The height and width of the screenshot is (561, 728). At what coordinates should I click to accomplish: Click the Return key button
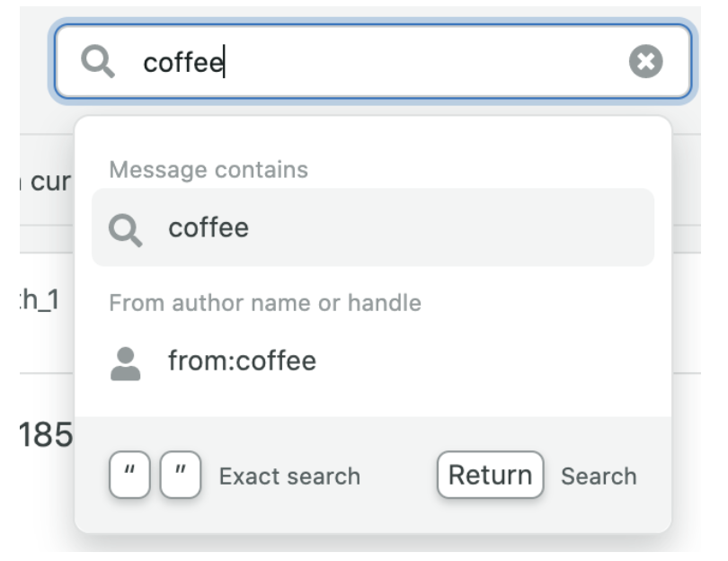pyautogui.click(x=490, y=475)
